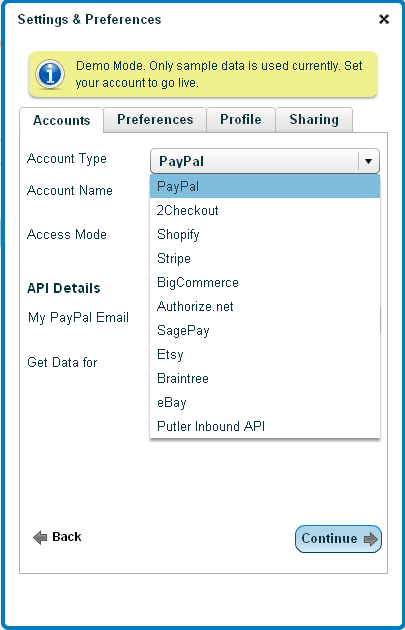
Task: Click the Account Name label
Action: point(70,190)
